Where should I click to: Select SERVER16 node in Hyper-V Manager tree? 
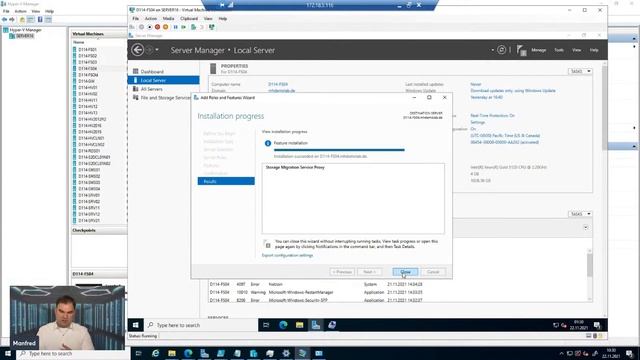(22, 36)
